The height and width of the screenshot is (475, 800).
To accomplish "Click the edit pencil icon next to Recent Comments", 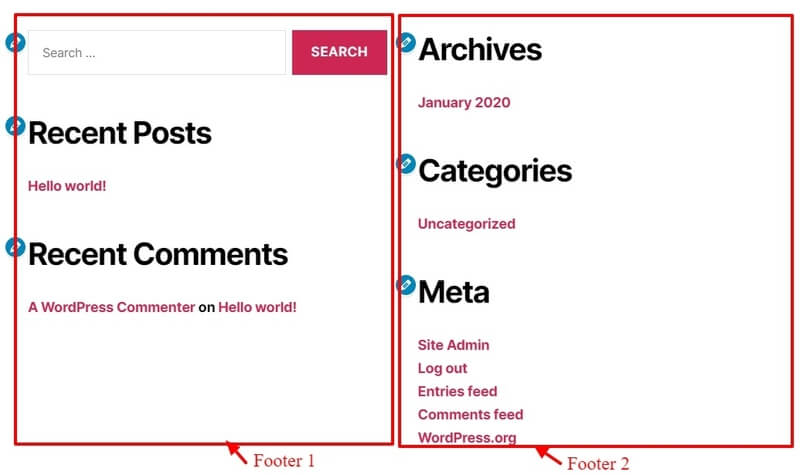I will pos(15,247).
